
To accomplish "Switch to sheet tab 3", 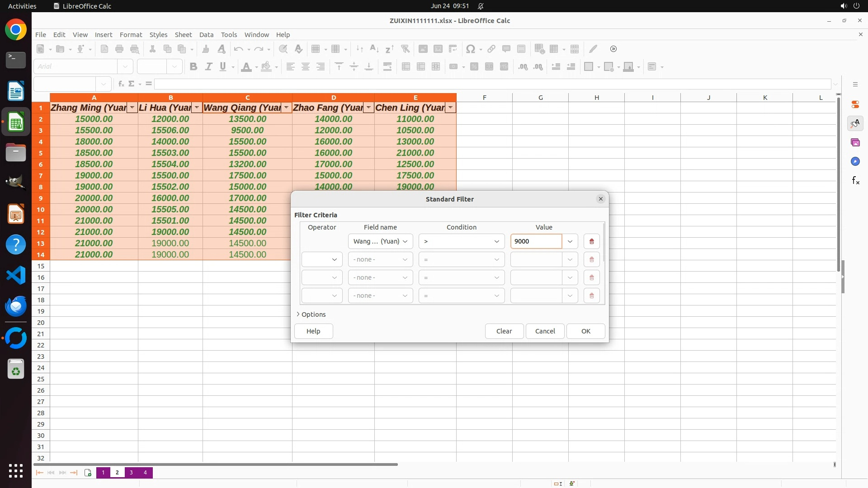I will (131, 473).
